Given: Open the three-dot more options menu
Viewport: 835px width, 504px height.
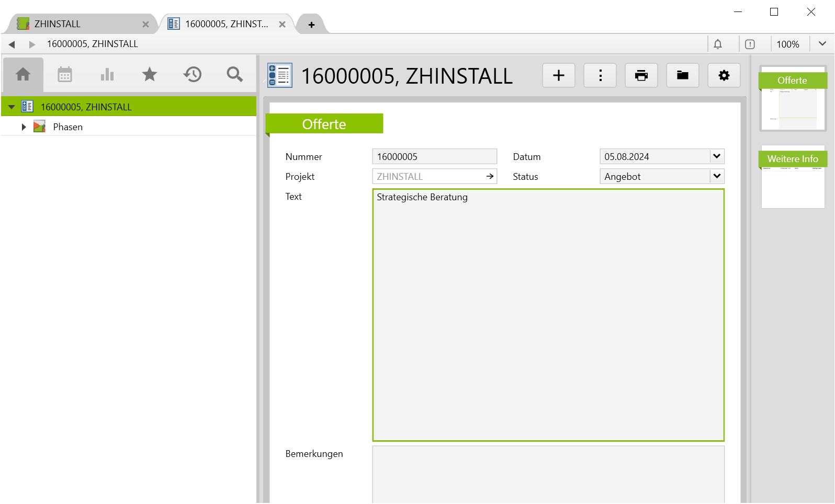Looking at the screenshot, I should pos(600,76).
